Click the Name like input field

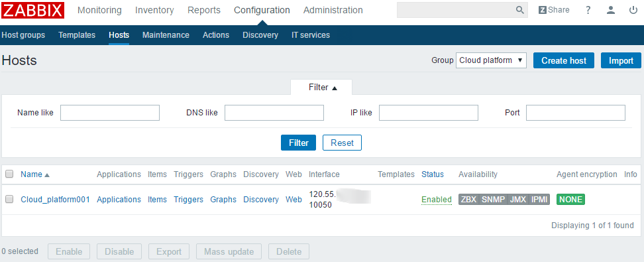[110, 113]
